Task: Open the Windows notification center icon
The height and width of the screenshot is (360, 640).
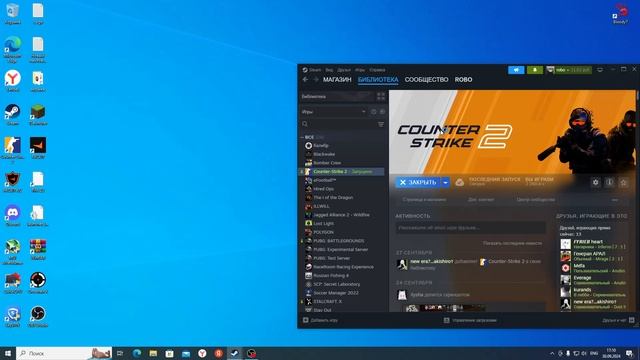Action: click(629, 353)
